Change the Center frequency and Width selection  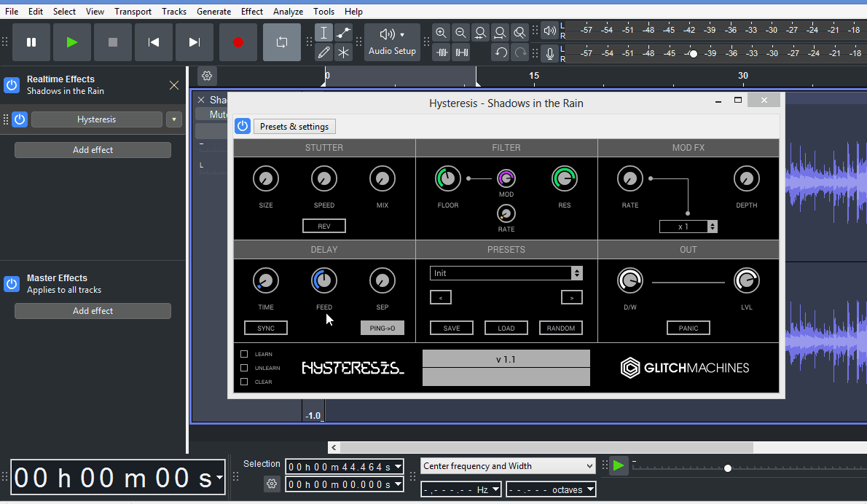[x=507, y=465]
